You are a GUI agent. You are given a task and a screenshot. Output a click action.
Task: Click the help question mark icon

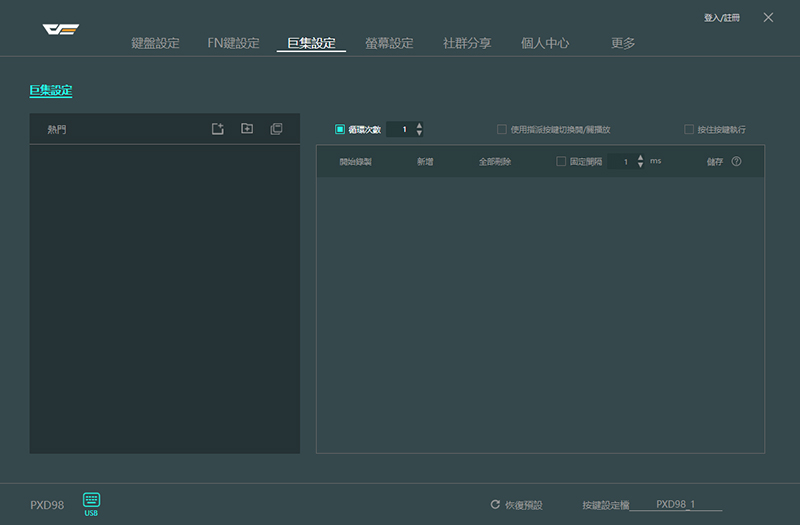[x=736, y=161]
